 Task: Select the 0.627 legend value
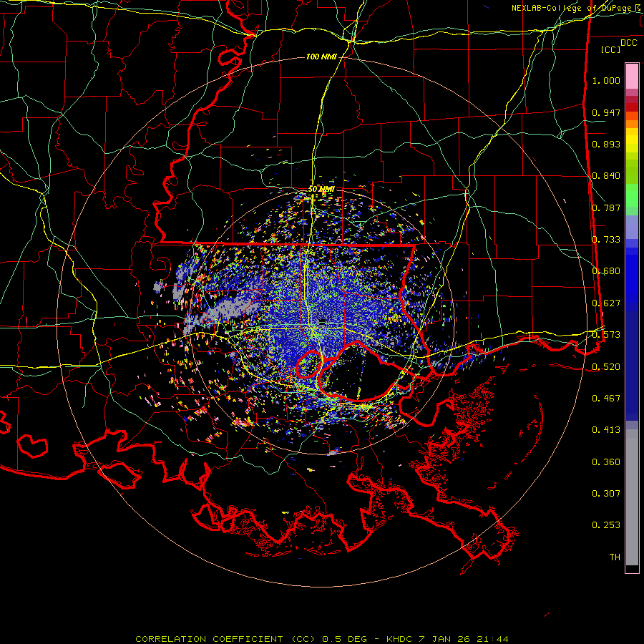606,303
